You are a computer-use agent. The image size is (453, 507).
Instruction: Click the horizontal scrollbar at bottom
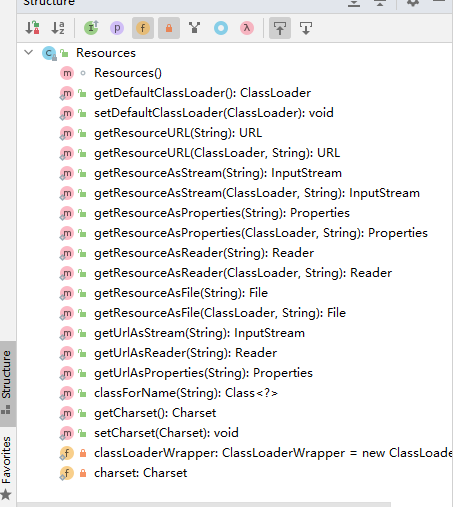203,505
